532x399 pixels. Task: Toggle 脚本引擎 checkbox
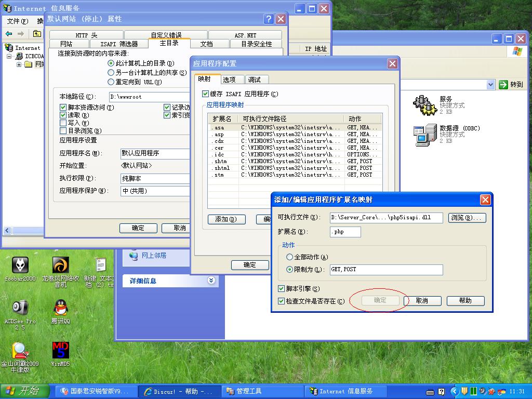281,289
